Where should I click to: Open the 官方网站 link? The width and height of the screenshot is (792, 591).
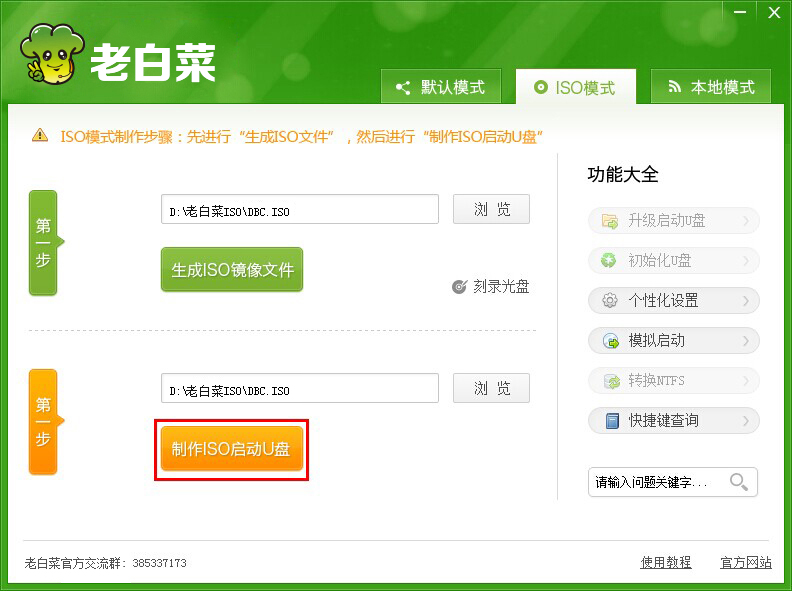coord(746,562)
